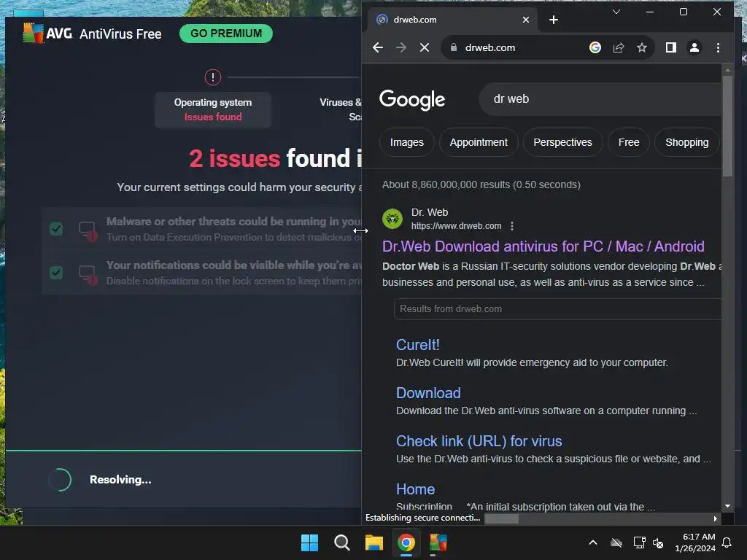Click the scroll down arrow in Chrome

727,506
